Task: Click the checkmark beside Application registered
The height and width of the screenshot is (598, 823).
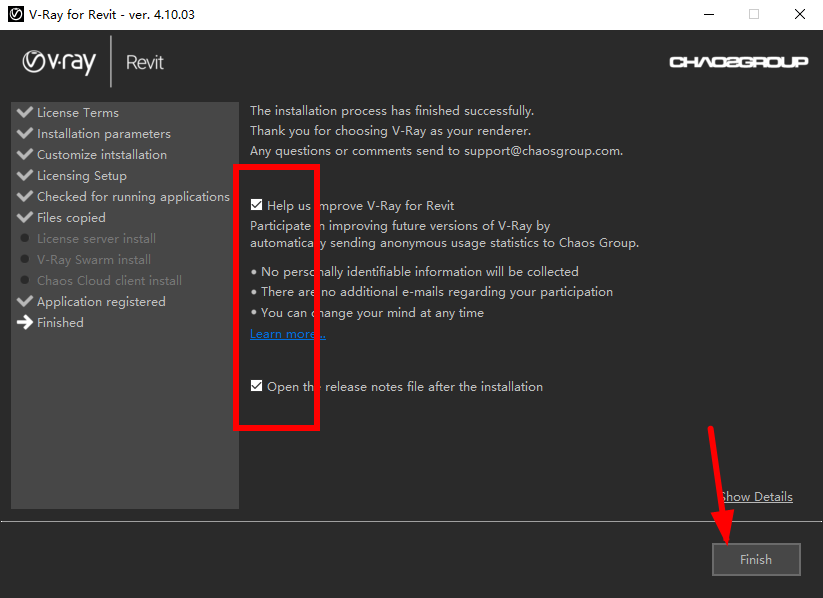Action: pyautogui.click(x=25, y=301)
